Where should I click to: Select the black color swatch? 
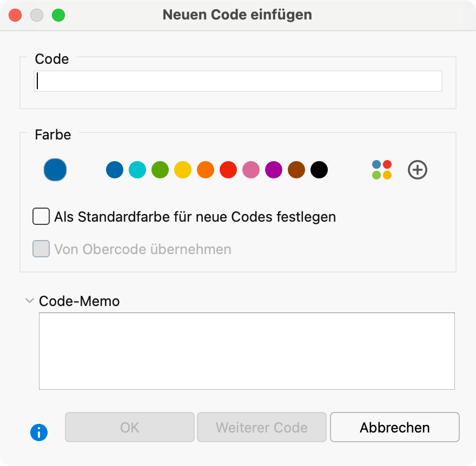(x=319, y=170)
